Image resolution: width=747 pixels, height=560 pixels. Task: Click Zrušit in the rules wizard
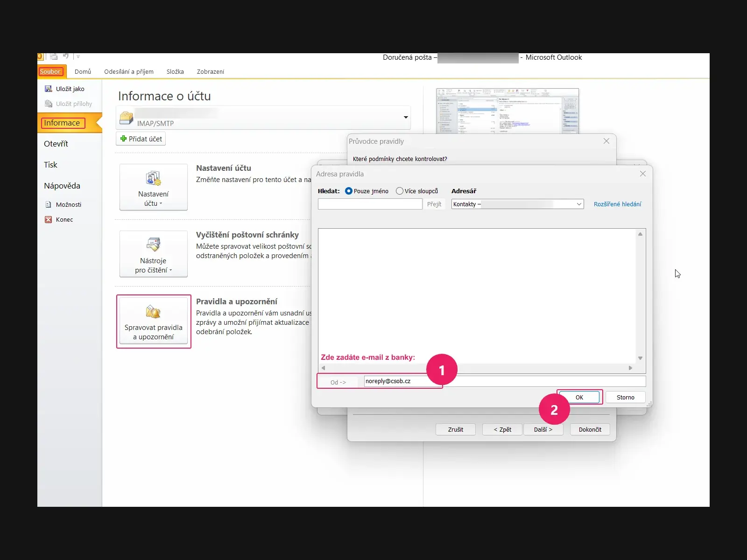[456, 429]
